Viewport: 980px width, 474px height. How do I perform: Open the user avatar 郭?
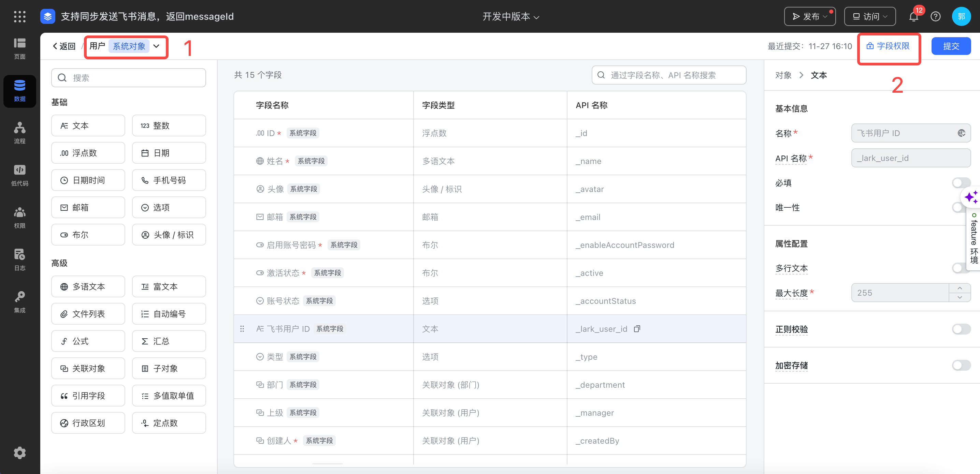tap(961, 16)
